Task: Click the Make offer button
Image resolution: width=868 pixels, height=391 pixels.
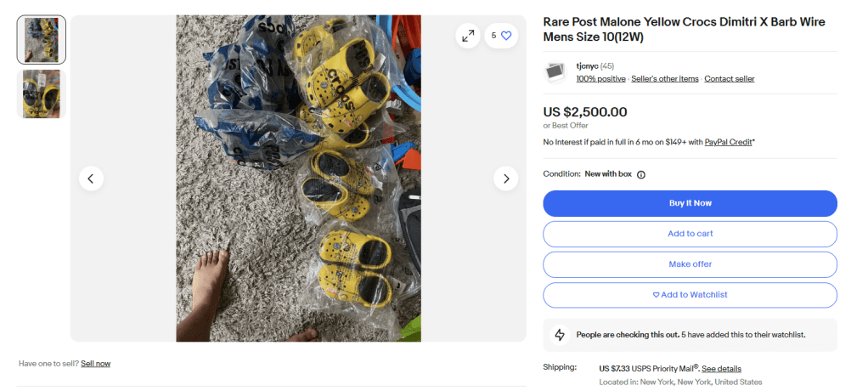Action: click(690, 264)
